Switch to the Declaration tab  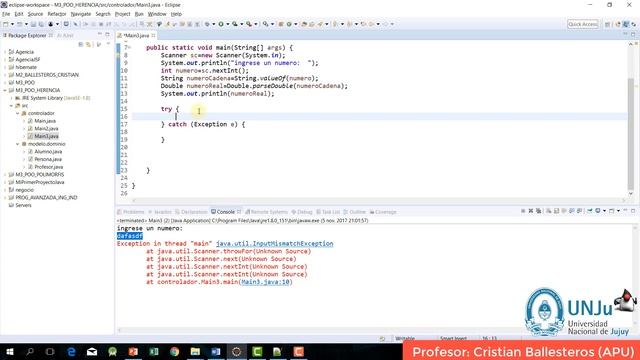click(x=191, y=212)
